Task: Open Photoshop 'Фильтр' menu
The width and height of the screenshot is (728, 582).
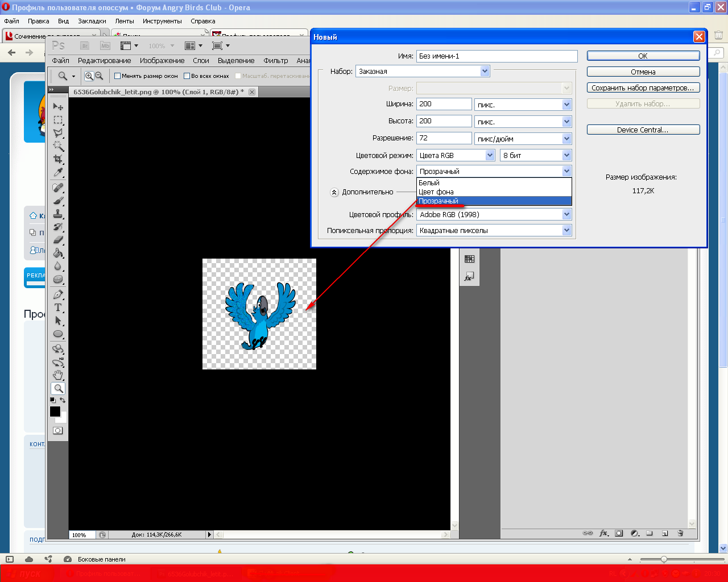Action: (x=276, y=61)
